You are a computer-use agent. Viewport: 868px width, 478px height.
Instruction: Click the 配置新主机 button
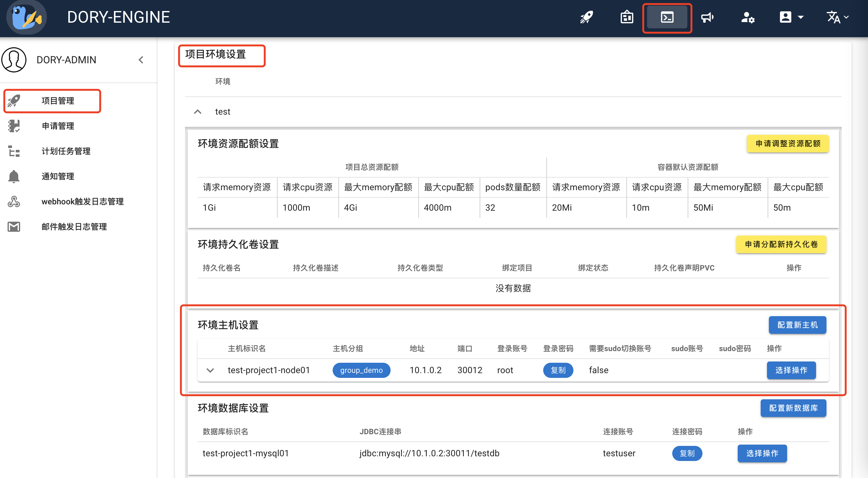click(x=797, y=325)
